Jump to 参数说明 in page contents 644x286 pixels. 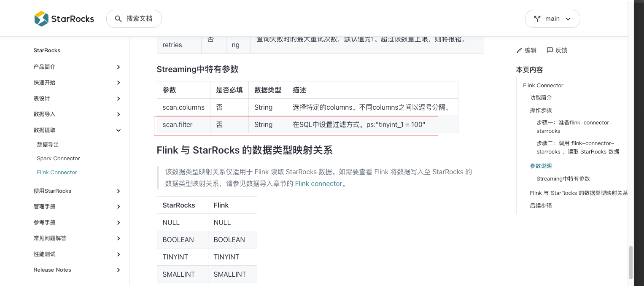coord(541,166)
